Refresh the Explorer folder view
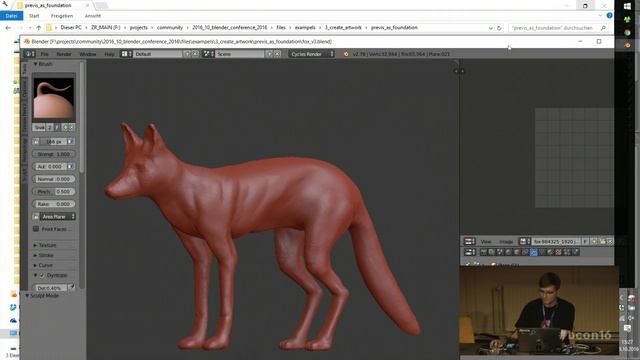The height and width of the screenshot is (360, 640). [x=499, y=28]
